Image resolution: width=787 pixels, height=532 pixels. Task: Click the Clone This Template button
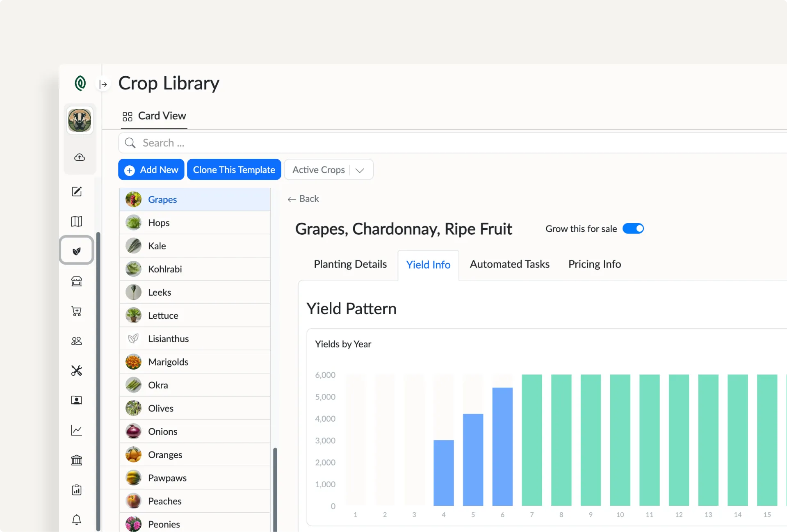[234, 169]
